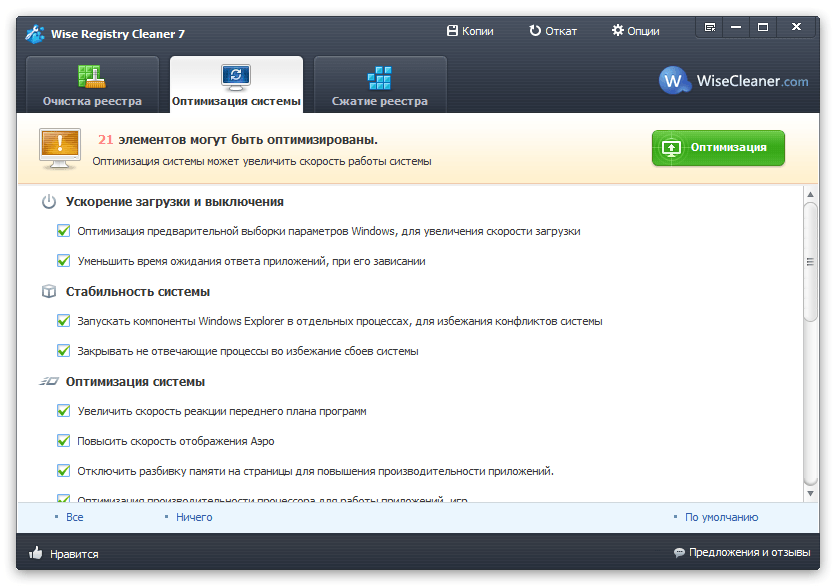Switch to the Очистка реестра tab
836x586 pixels.
click(92, 85)
